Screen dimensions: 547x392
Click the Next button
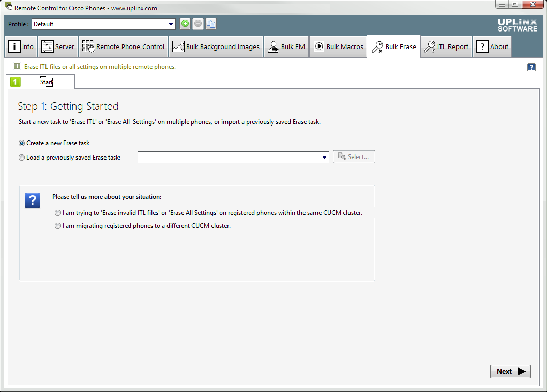(x=510, y=371)
